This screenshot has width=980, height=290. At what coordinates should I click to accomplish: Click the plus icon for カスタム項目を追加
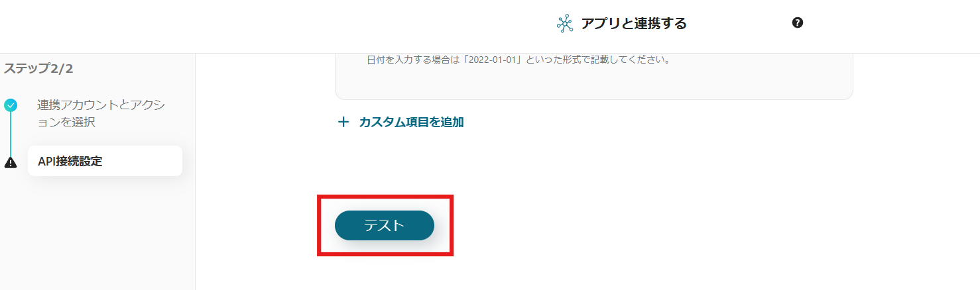[343, 122]
